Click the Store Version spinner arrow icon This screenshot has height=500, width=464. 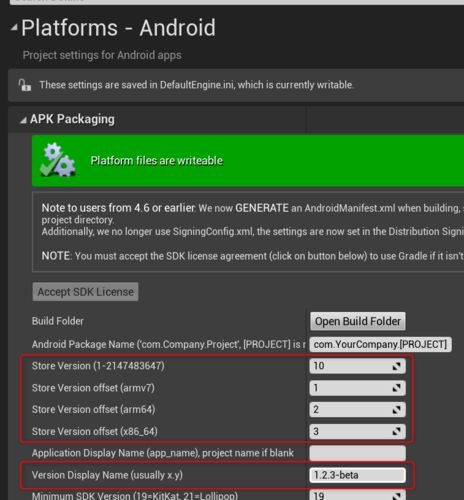tap(396, 366)
